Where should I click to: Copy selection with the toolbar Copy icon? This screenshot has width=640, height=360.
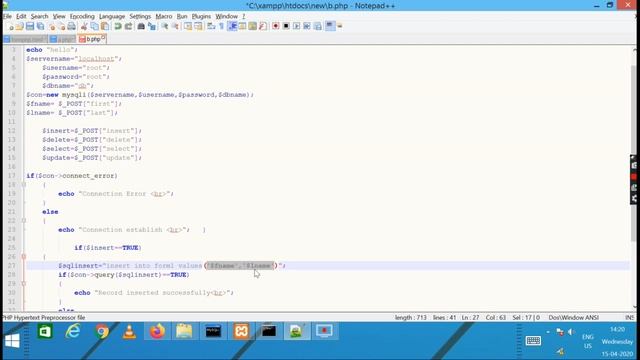[x=94, y=27]
